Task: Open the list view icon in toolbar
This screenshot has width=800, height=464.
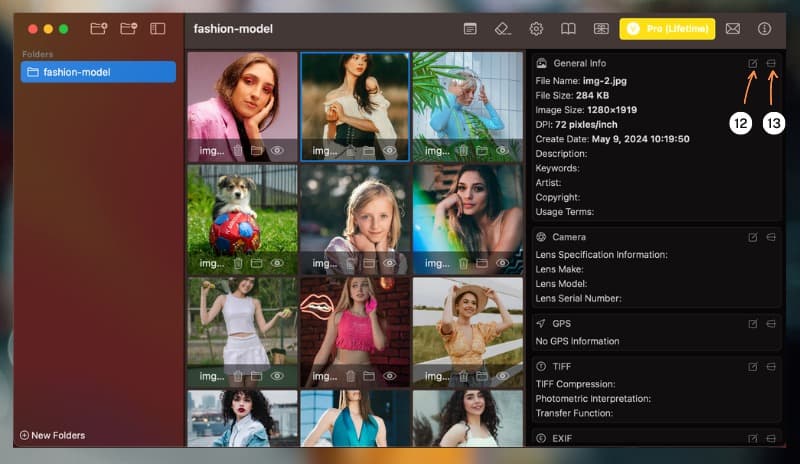Action: click(470, 29)
